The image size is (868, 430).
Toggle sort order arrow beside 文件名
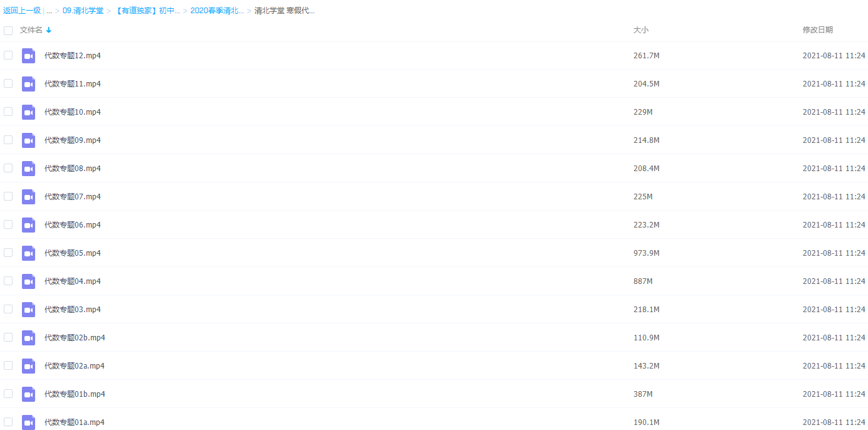coord(49,30)
